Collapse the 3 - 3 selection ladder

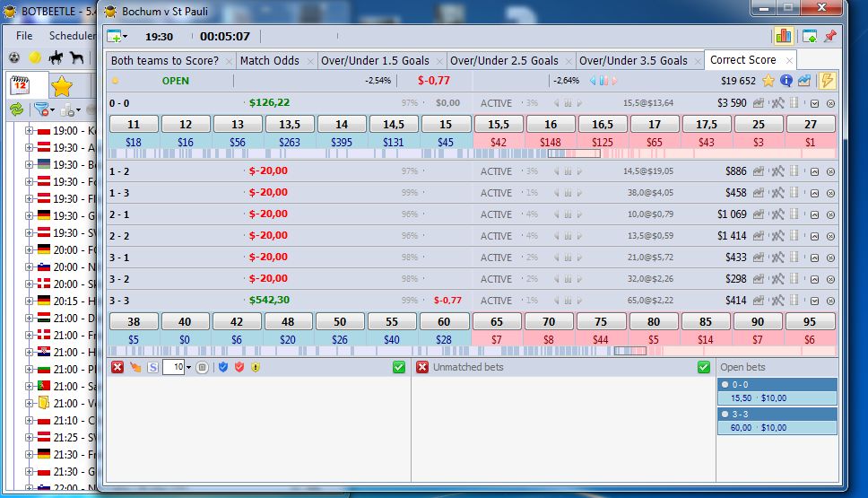tap(814, 301)
